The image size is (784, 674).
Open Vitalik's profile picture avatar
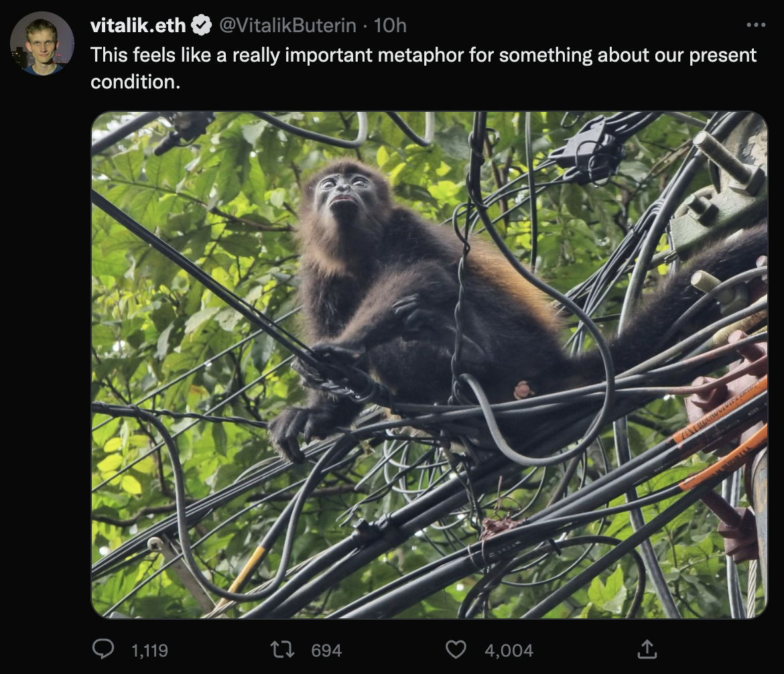(x=42, y=44)
